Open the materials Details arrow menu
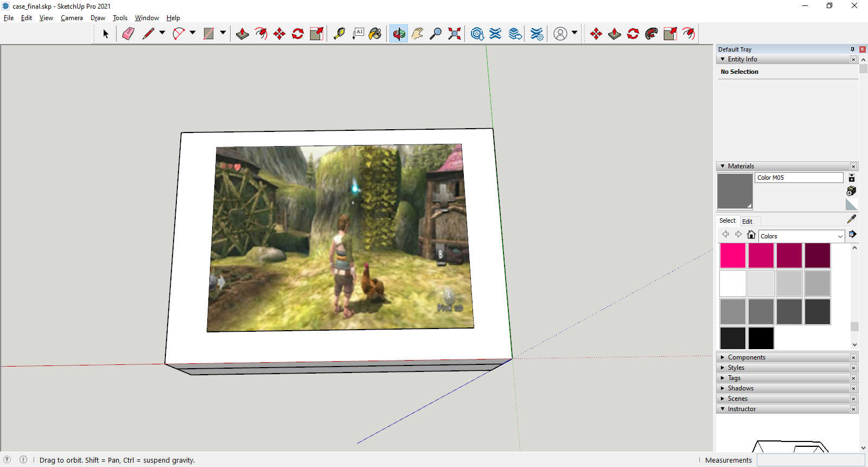Viewport: 868px width, 467px height. [x=853, y=235]
